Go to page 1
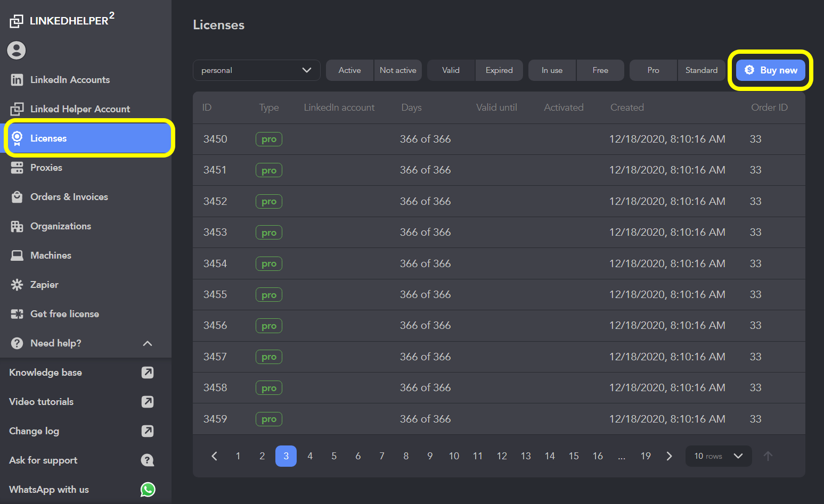824x504 pixels. [238, 456]
